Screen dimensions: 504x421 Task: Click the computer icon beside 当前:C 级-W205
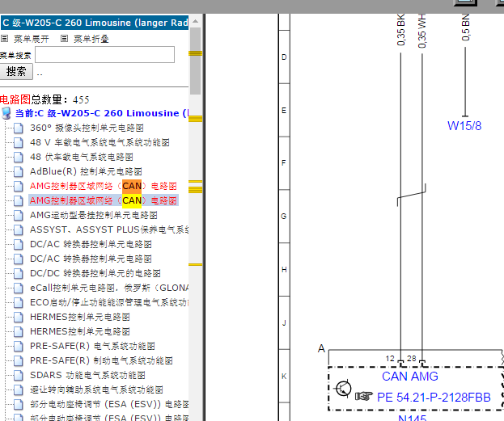coord(6,113)
